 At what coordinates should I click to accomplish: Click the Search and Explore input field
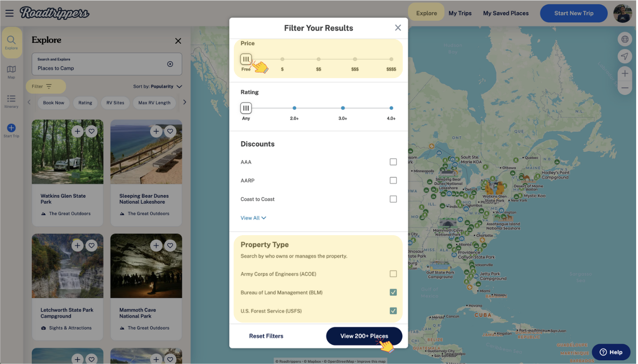107,64
